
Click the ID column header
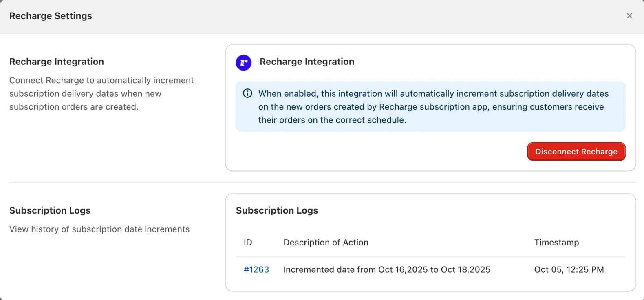tap(248, 243)
